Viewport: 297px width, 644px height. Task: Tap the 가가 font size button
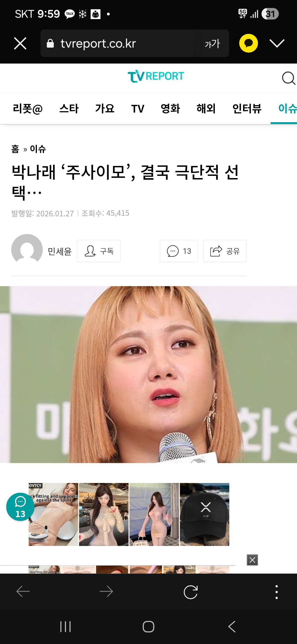tap(212, 43)
